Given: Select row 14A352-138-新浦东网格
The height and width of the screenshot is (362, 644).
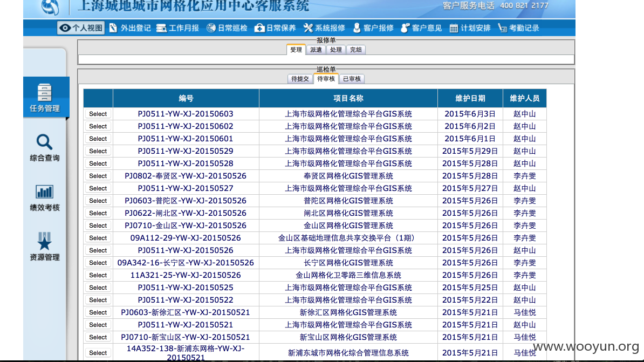Looking at the screenshot, I should click(98, 352).
